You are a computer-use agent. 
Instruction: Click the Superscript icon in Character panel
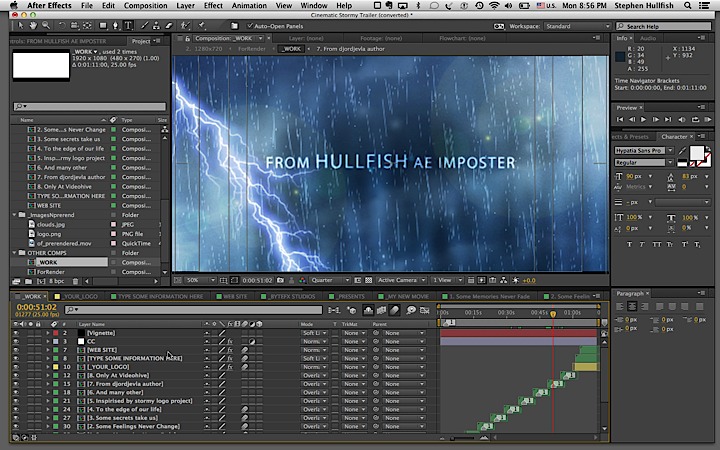click(x=684, y=244)
